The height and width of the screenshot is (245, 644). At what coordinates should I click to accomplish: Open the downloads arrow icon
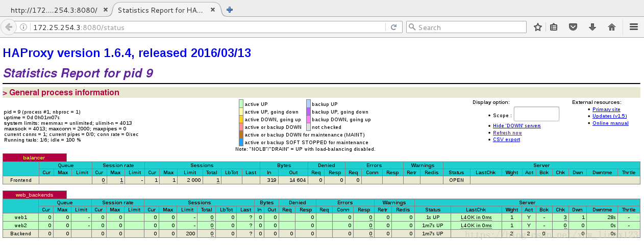pyautogui.click(x=592, y=28)
